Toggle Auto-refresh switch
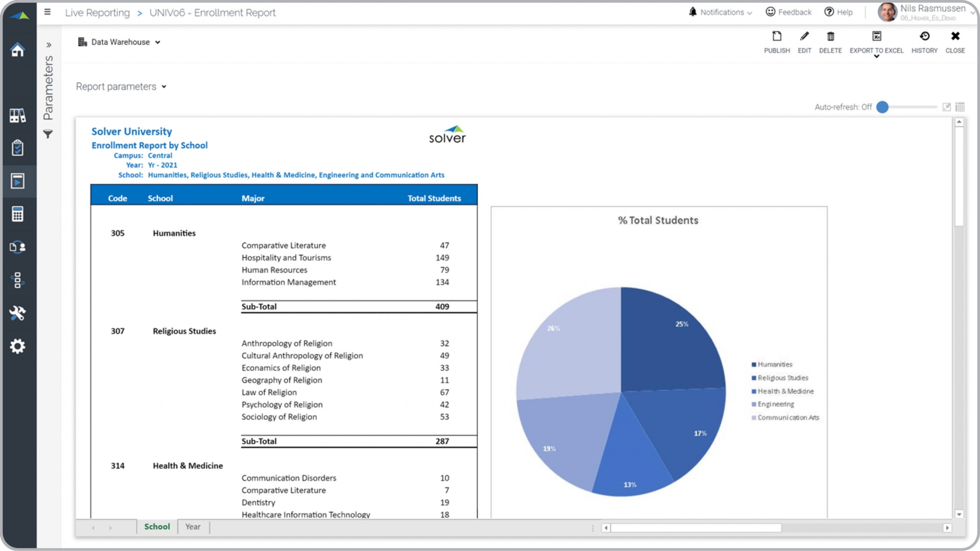Viewport: 980px width, 551px height. (x=882, y=107)
